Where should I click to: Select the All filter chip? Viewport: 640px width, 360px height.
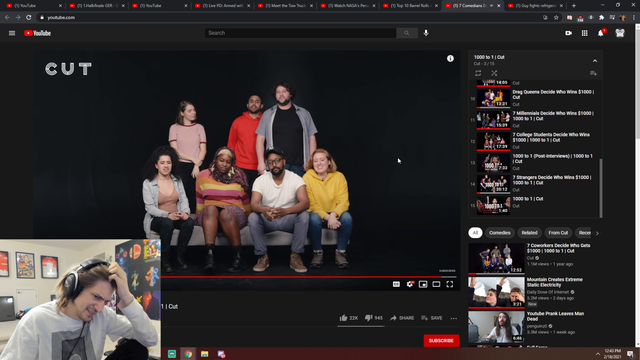coord(475,233)
